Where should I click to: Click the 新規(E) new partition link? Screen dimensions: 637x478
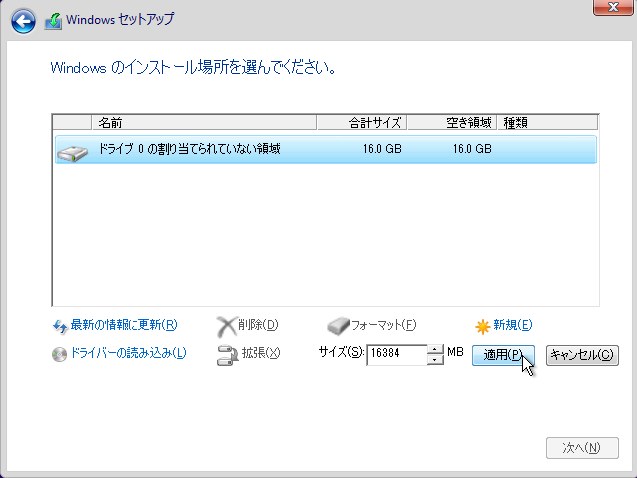513,325
